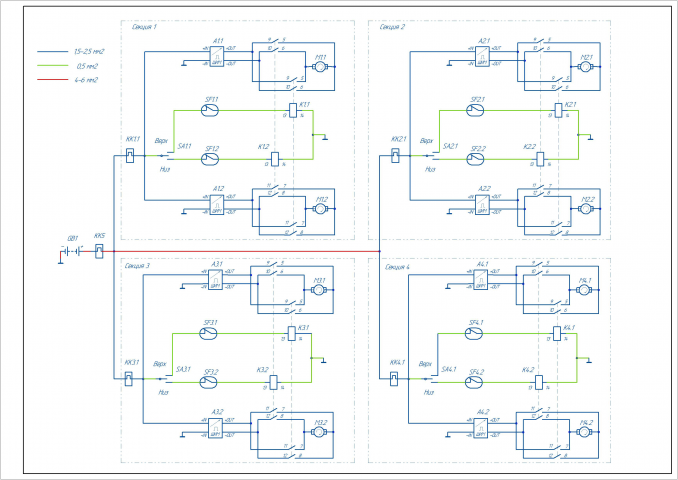Image resolution: width=678 pixels, height=480 pixels.
Task: Click the KK2.1 breaker symbol
Action: click(395, 156)
